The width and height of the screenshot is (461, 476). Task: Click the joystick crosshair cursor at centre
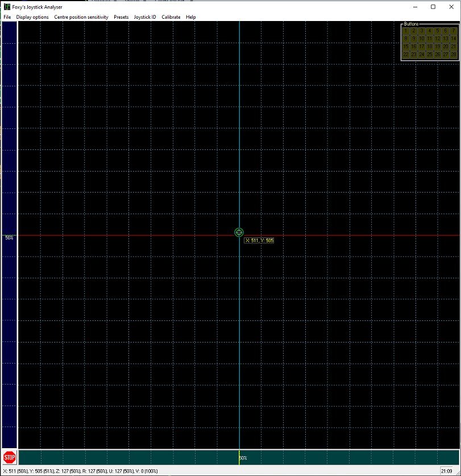(x=239, y=232)
